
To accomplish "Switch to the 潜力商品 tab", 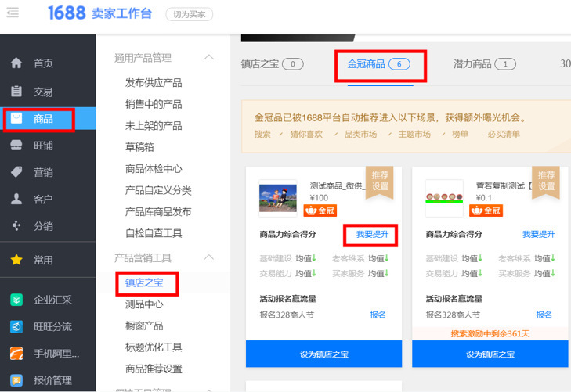I will pyautogui.click(x=484, y=64).
